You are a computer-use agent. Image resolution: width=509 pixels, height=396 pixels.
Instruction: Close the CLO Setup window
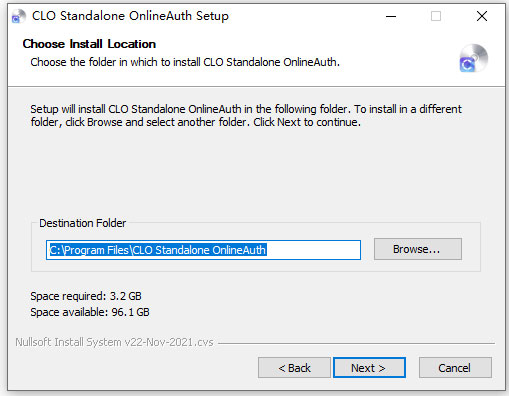(x=482, y=16)
